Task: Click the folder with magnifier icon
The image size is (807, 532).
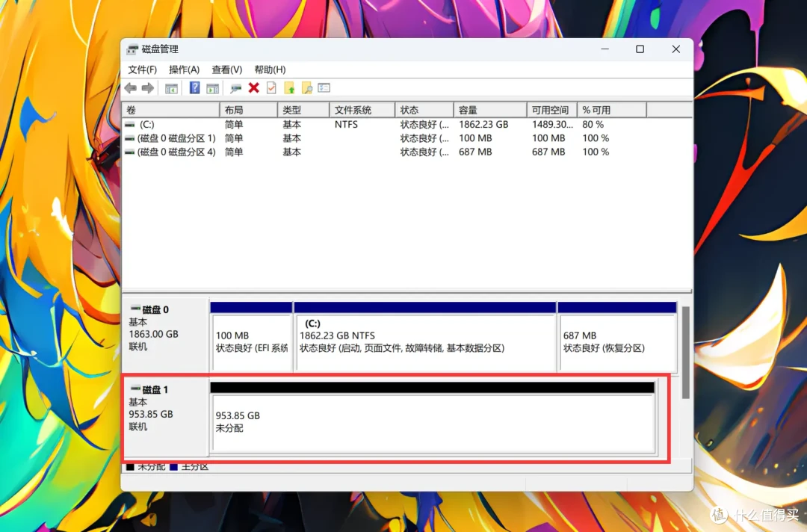Action: click(x=307, y=88)
